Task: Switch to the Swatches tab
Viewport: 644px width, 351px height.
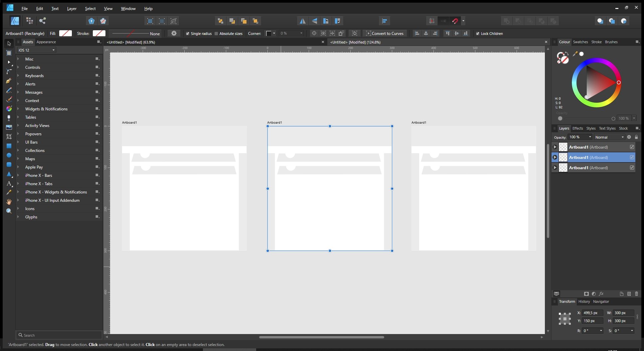Action: pos(581,42)
